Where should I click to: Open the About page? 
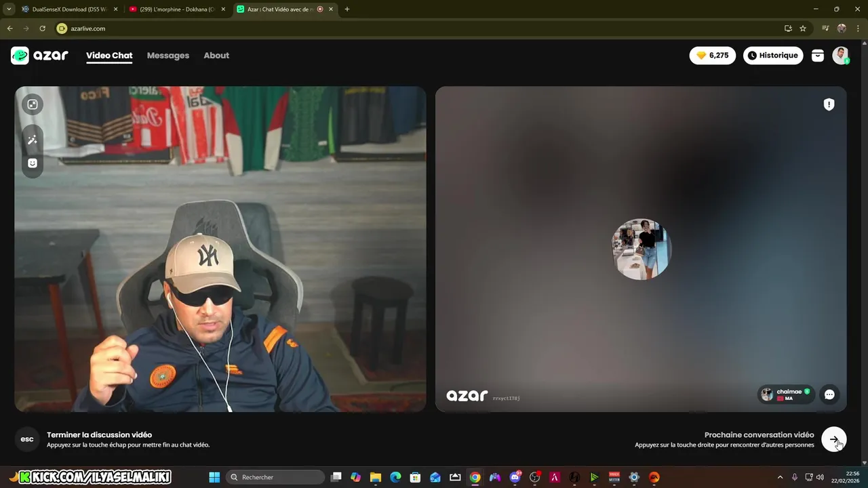[x=216, y=56]
